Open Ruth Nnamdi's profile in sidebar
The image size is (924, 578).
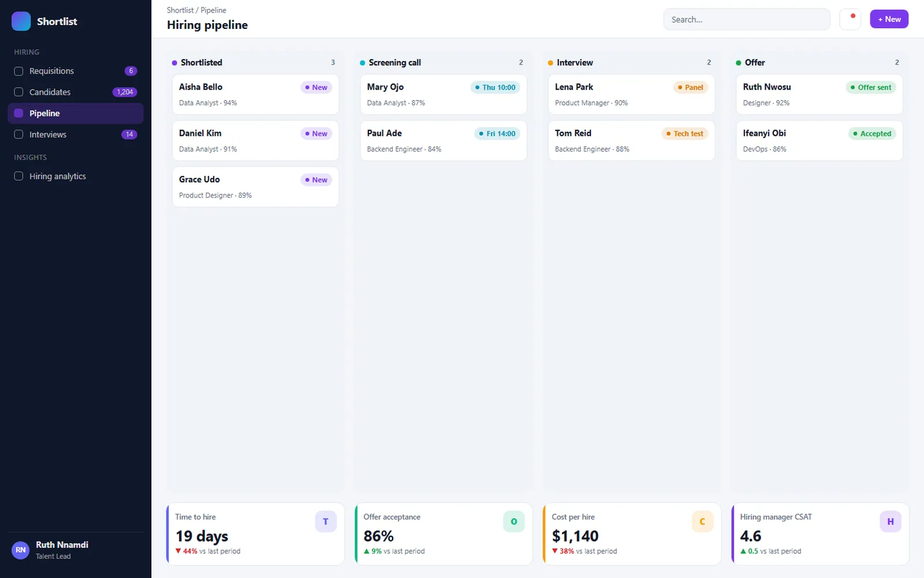(x=76, y=550)
